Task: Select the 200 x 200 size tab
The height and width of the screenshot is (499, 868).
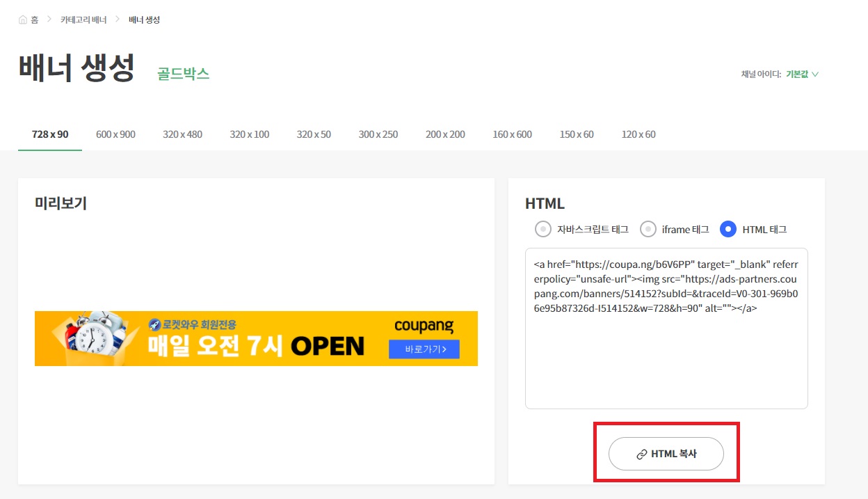Action: click(x=445, y=134)
